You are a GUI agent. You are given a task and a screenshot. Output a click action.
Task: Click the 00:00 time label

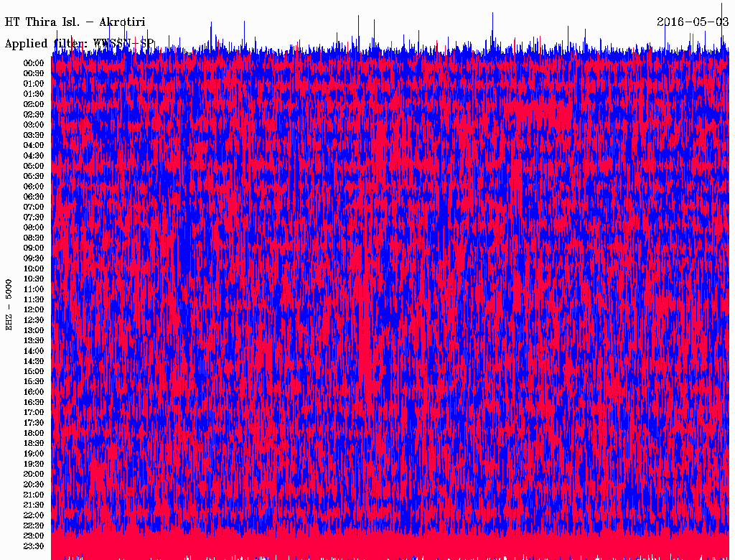34,63
